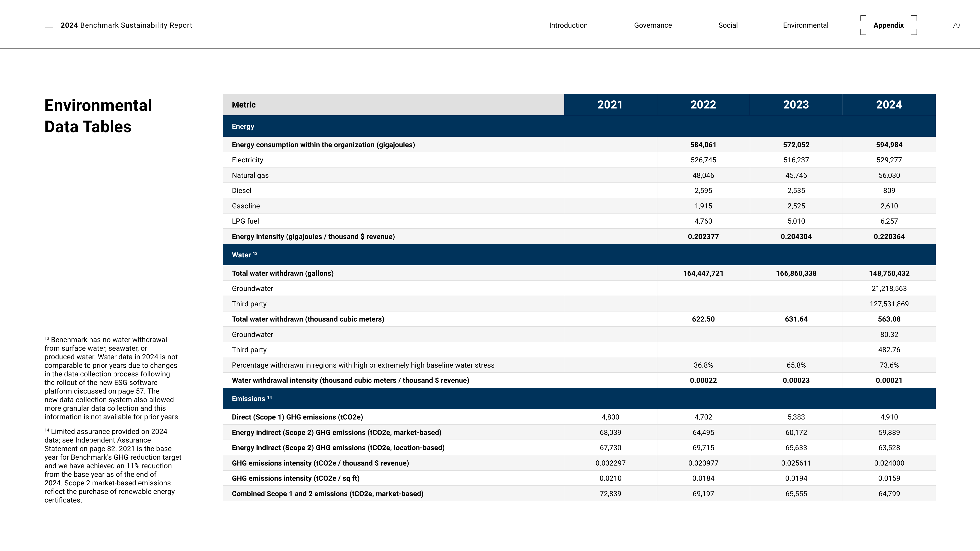Click the intensity value 0.00023
980x551 pixels.
(x=796, y=380)
